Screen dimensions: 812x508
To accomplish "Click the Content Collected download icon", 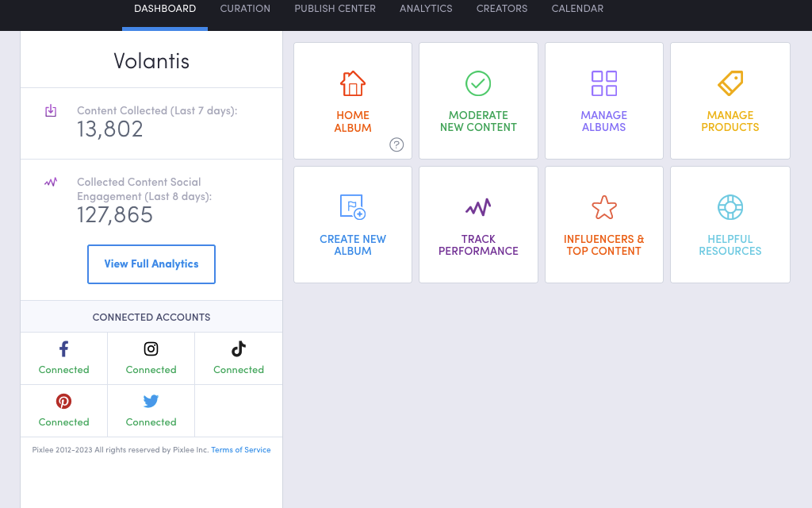I will pos(51,110).
